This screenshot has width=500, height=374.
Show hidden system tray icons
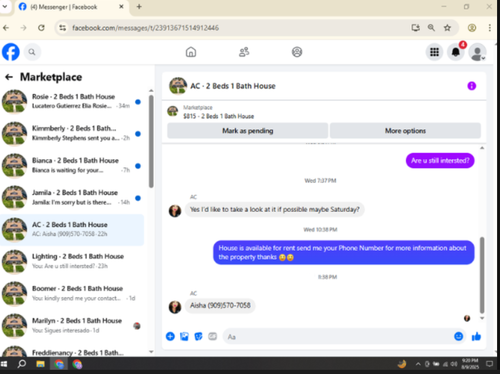pos(418,364)
